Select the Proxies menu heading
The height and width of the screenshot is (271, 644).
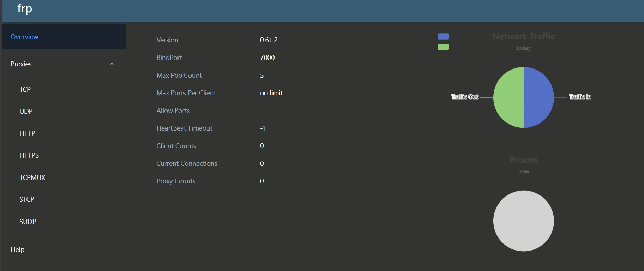[x=21, y=64]
